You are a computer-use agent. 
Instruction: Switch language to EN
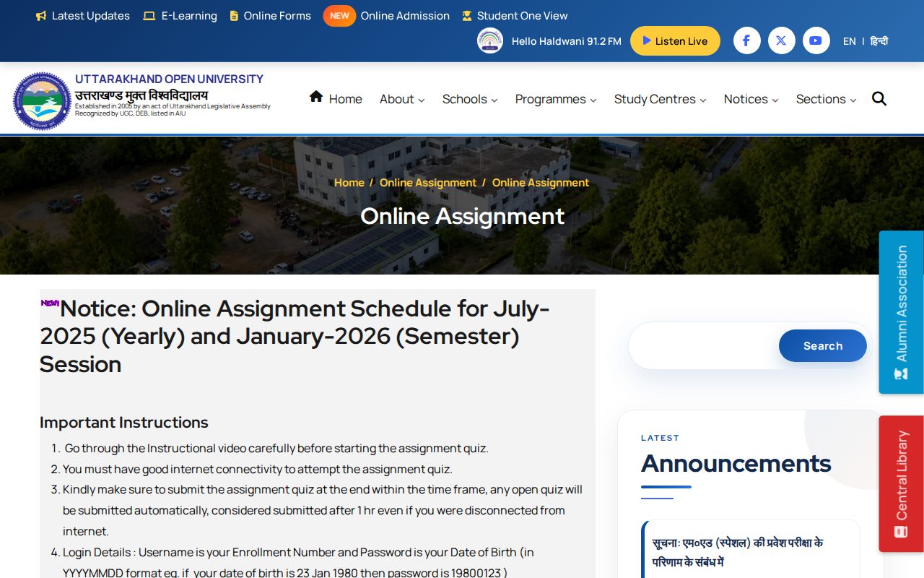pyautogui.click(x=850, y=41)
